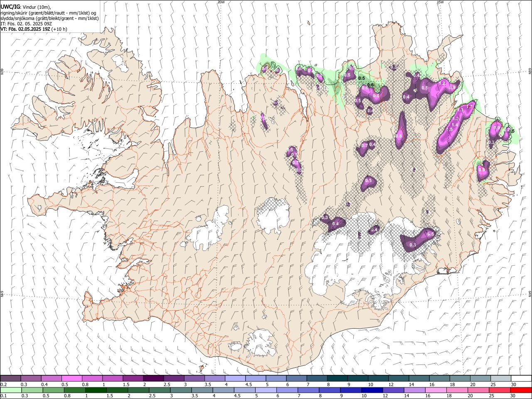The height and width of the screenshot is (399, 532).
Task: Click the 'UWC/IG' title text
Action: pyautogui.click(x=10, y=7)
